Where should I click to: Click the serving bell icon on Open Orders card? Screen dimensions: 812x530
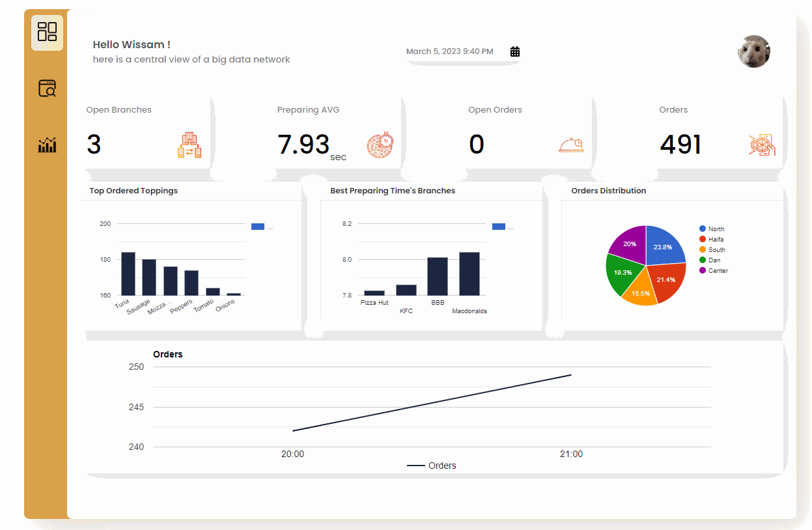570,145
